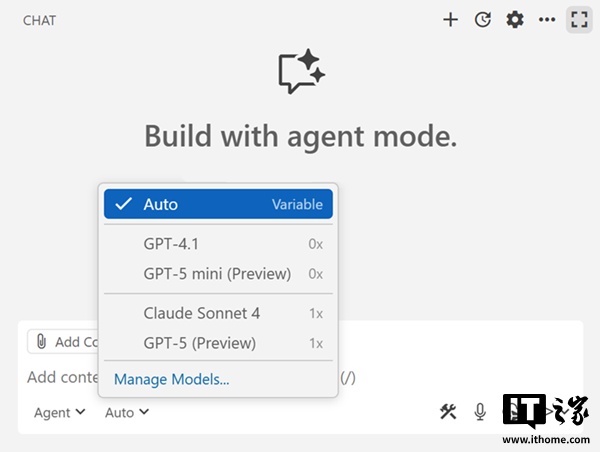Click the paperclip Add Context button

pos(64,342)
